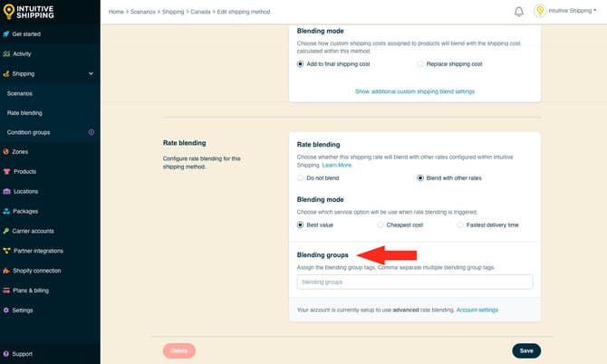
Task: Go to Packages in sidebar
Action: 25,211
